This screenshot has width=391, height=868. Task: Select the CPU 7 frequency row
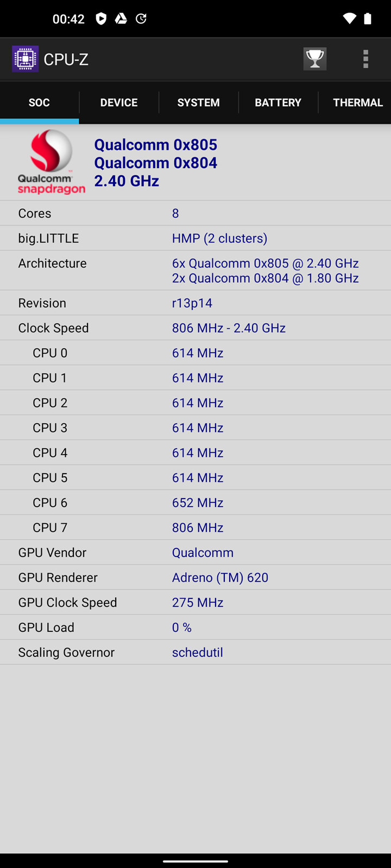[195, 527]
